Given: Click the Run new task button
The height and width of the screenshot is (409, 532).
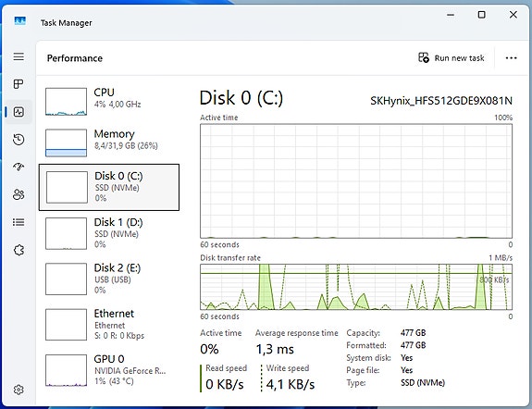Looking at the screenshot, I should (x=452, y=57).
